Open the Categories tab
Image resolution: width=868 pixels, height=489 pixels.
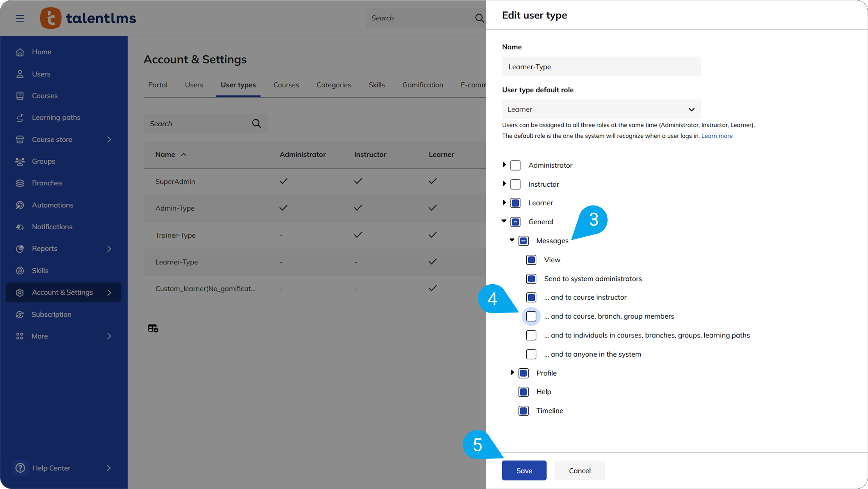(333, 85)
